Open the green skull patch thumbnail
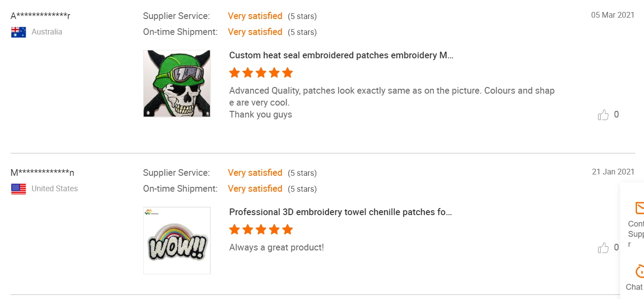 [x=177, y=83]
